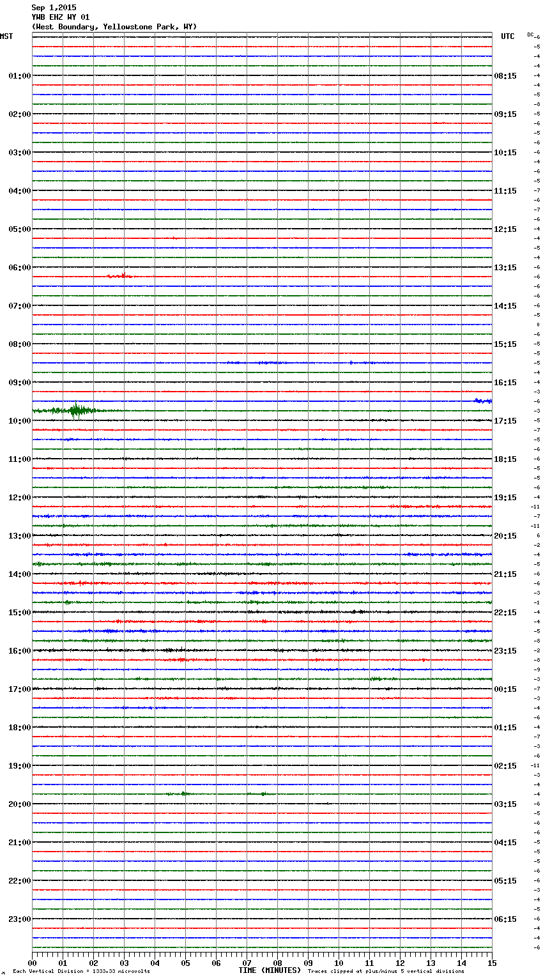Screen dimensions: 543x980
Task: Click the 08:15 UTC time label
Action: [x=505, y=76]
